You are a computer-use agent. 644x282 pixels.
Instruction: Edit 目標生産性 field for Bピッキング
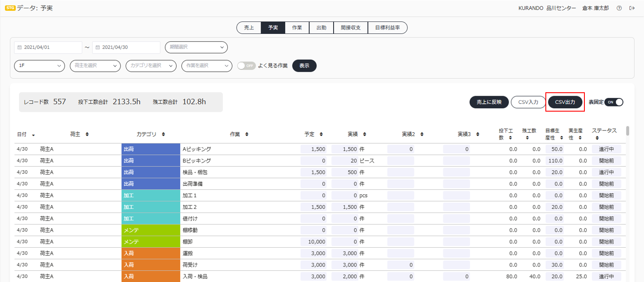[555, 161]
